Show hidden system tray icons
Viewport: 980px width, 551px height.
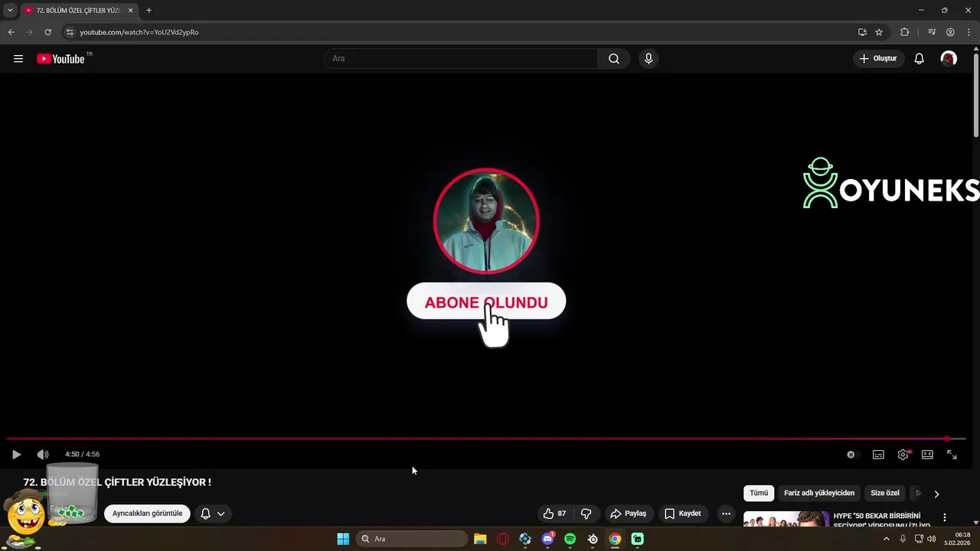pos(887,539)
